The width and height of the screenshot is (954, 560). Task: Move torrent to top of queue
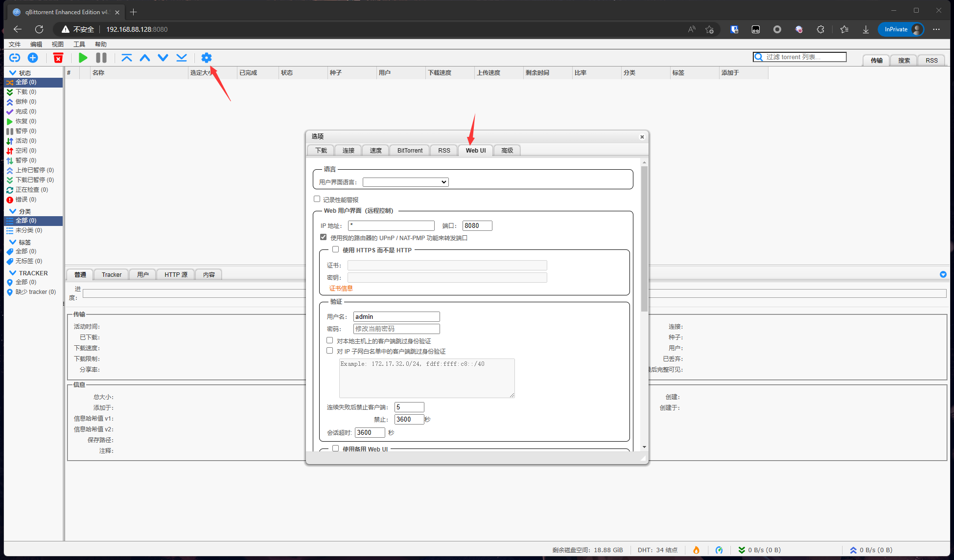click(127, 58)
